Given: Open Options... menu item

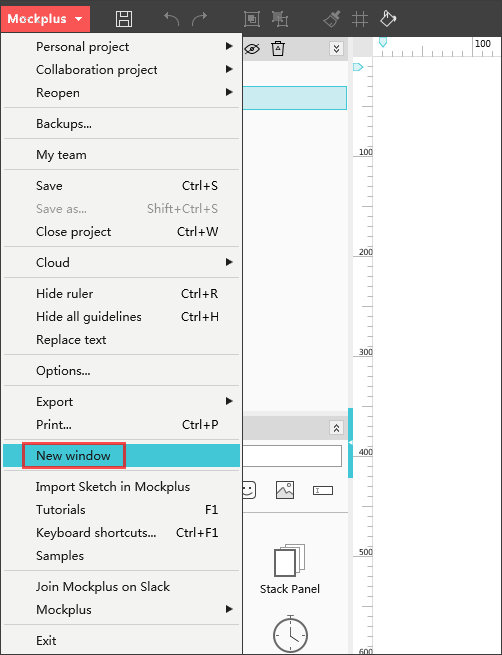Looking at the screenshot, I should point(121,371).
